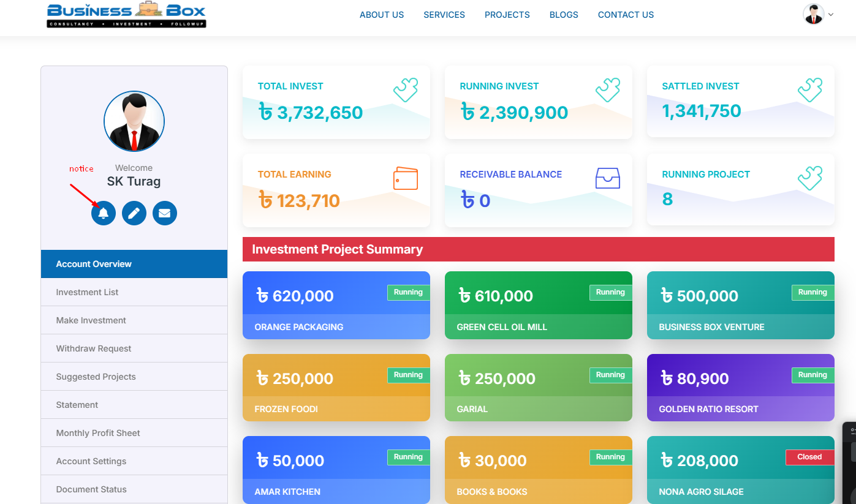This screenshot has height=504, width=856.
Task: Click the large sidebar profile picture
Action: click(x=134, y=121)
